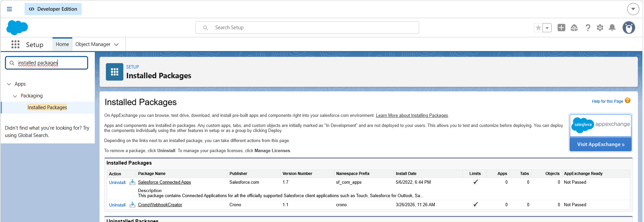Switch to the Home tab

62,44
